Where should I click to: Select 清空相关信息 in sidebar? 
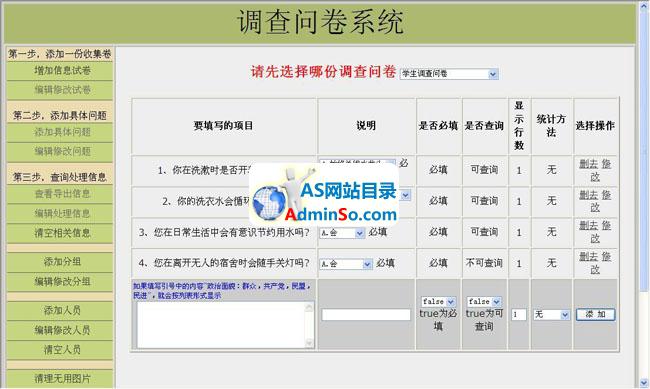click(x=62, y=233)
